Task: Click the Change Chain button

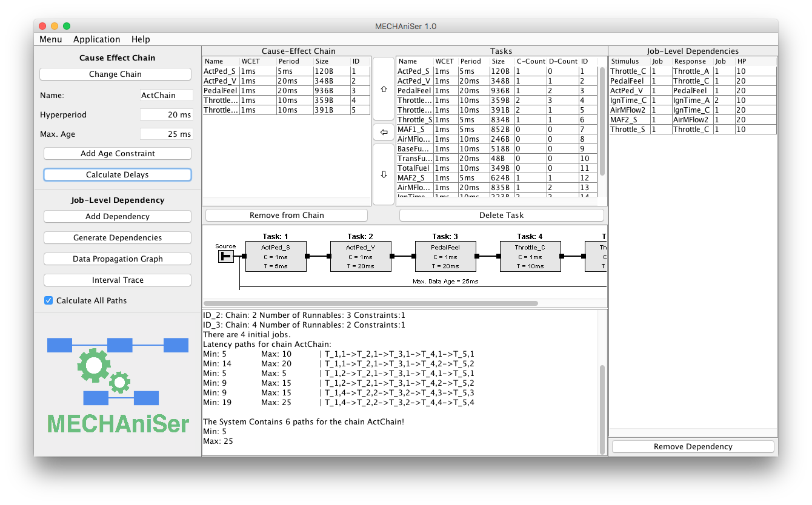Action: (x=115, y=74)
